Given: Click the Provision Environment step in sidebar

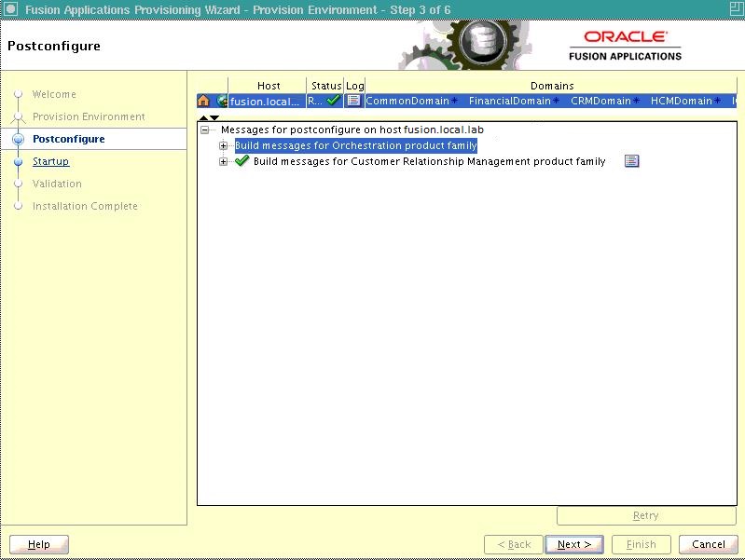Looking at the screenshot, I should (x=89, y=116).
